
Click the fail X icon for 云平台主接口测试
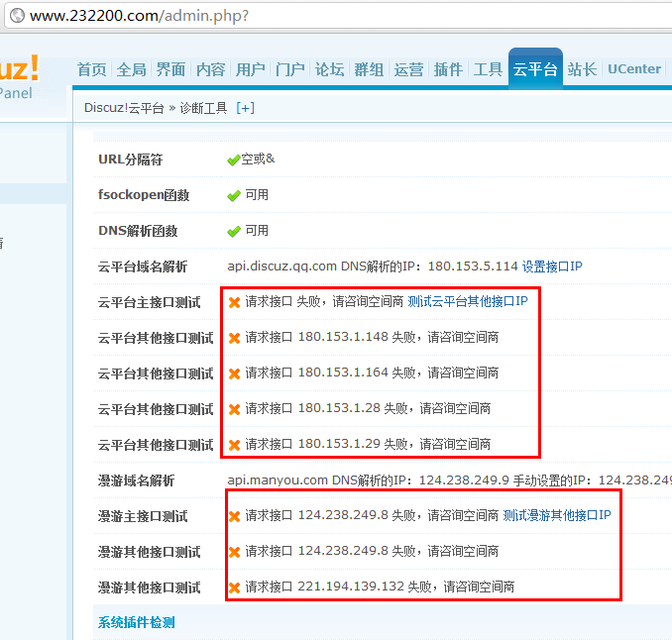pyautogui.click(x=235, y=303)
